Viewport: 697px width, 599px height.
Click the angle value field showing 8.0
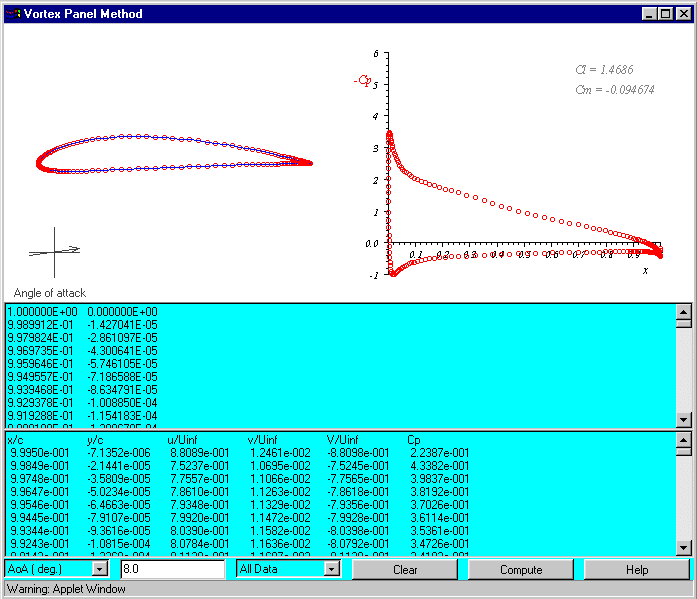point(172,569)
